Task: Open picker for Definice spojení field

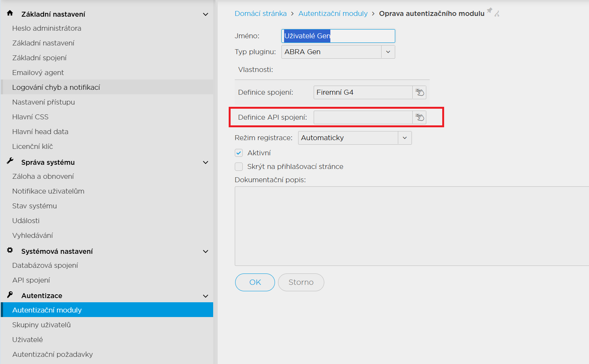Action: pyautogui.click(x=419, y=92)
